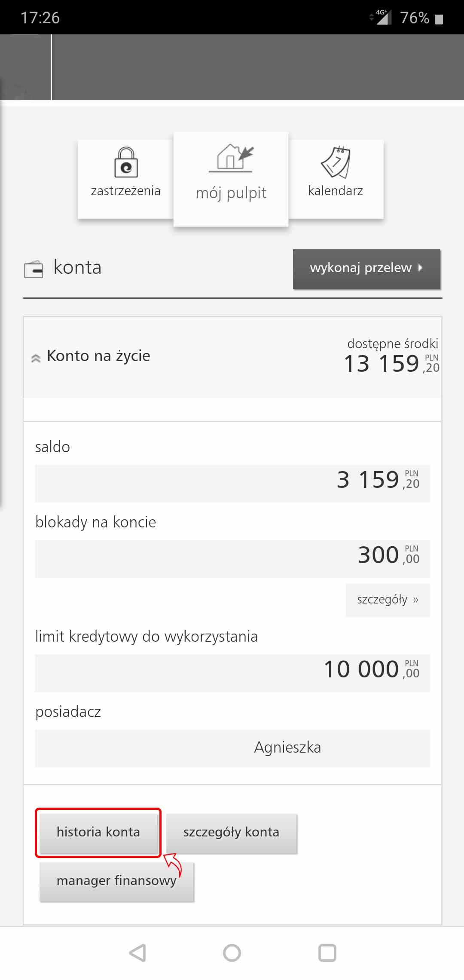464x980 pixels.
Task: Tap the konta wallet icon
Action: click(33, 269)
